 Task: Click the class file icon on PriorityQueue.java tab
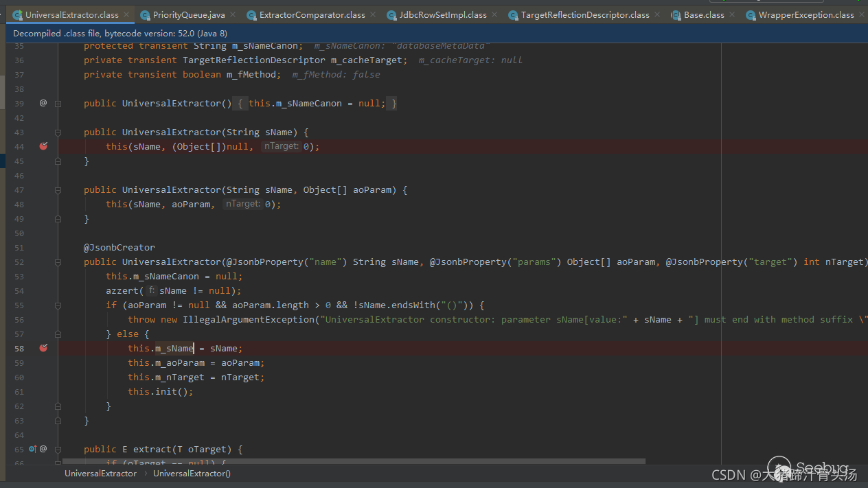click(x=145, y=14)
